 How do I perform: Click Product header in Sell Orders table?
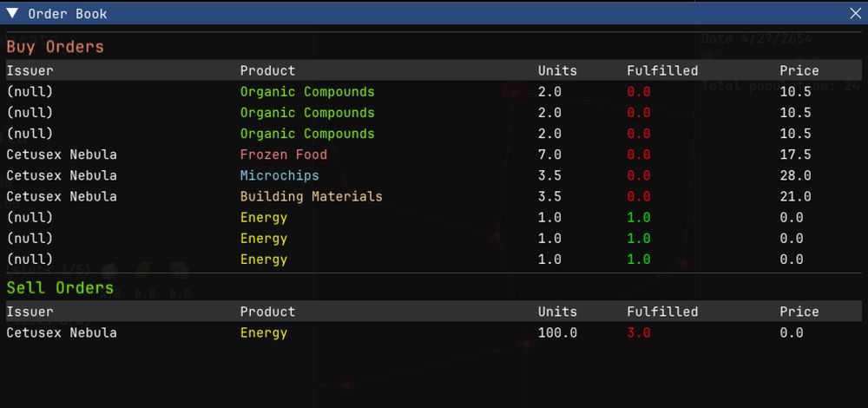point(268,312)
